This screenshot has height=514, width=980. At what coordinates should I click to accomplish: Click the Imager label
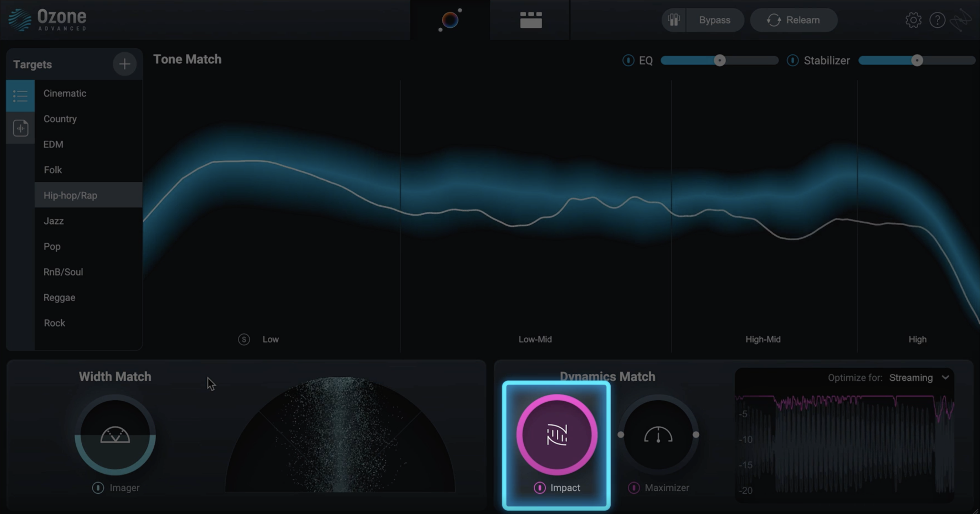(124, 487)
